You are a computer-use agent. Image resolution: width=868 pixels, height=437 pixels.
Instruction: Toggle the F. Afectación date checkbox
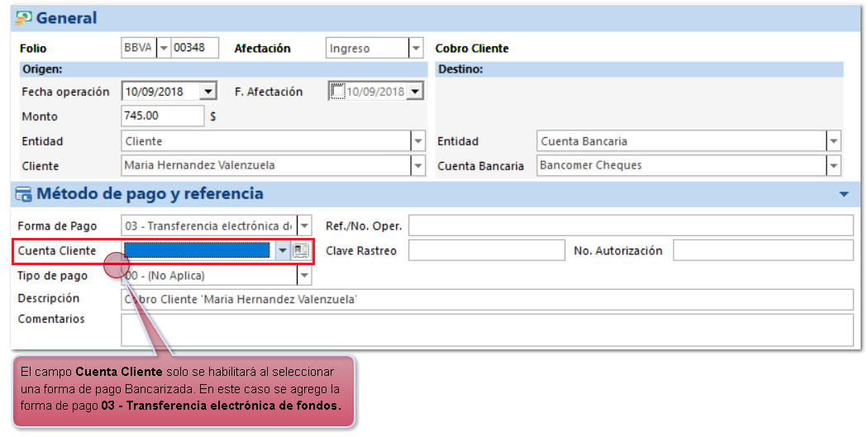[x=337, y=91]
